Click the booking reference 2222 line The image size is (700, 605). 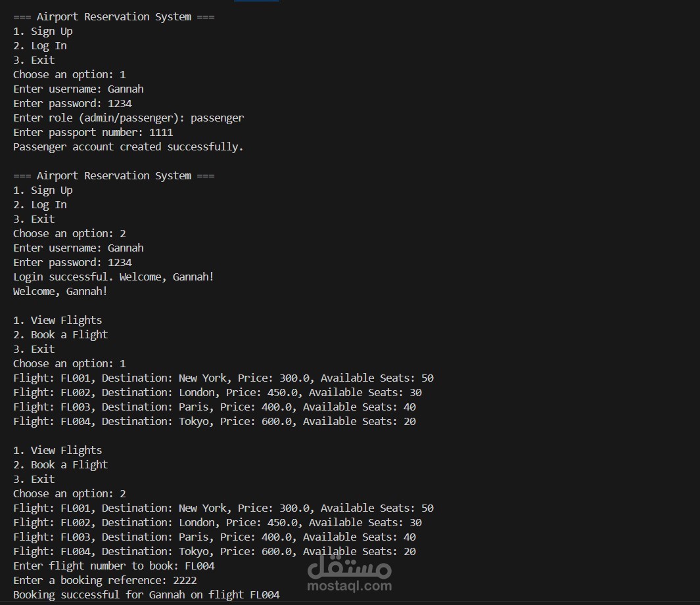click(x=105, y=580)
